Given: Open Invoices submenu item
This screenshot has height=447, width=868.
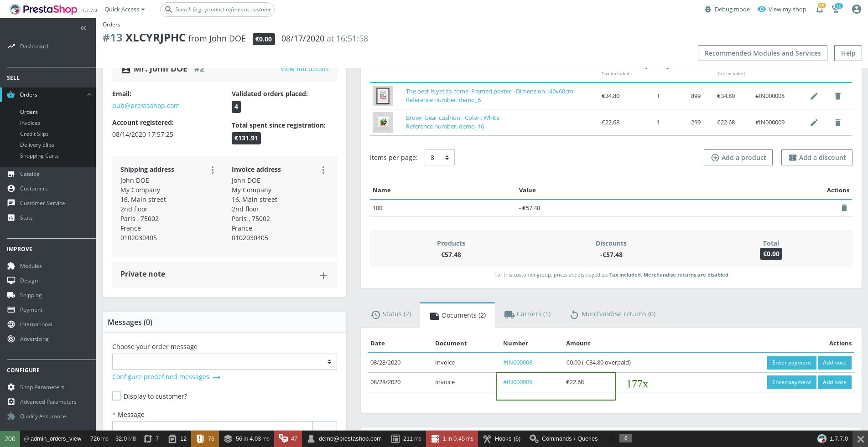Looking at the screenshot, I should click(x=30, y=123).
